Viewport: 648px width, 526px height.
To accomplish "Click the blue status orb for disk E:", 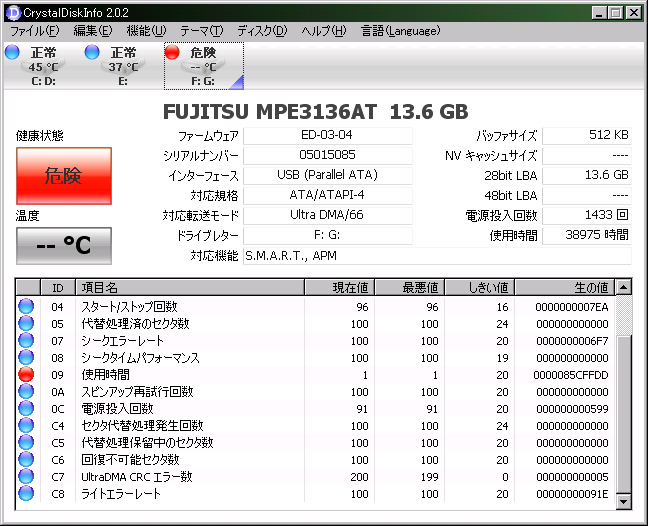I will coord(92,52).
